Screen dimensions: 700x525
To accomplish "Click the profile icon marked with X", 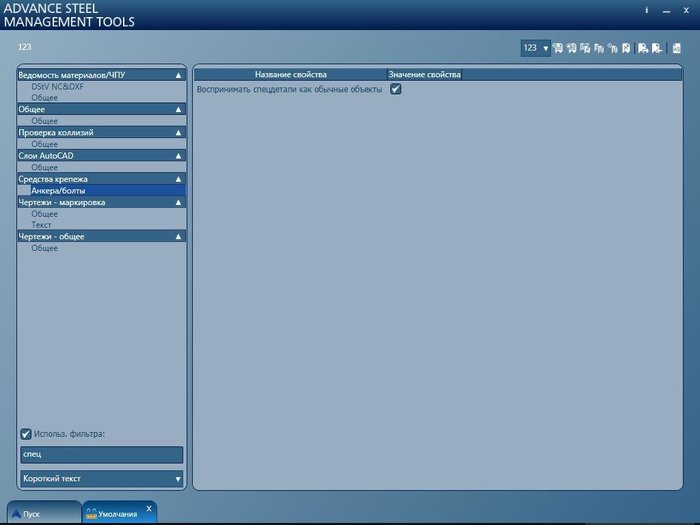I will (626, 48).
